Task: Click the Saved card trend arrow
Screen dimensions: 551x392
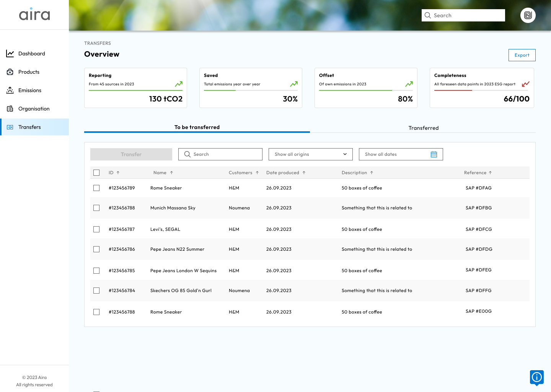Action: (x=294, y=84)
